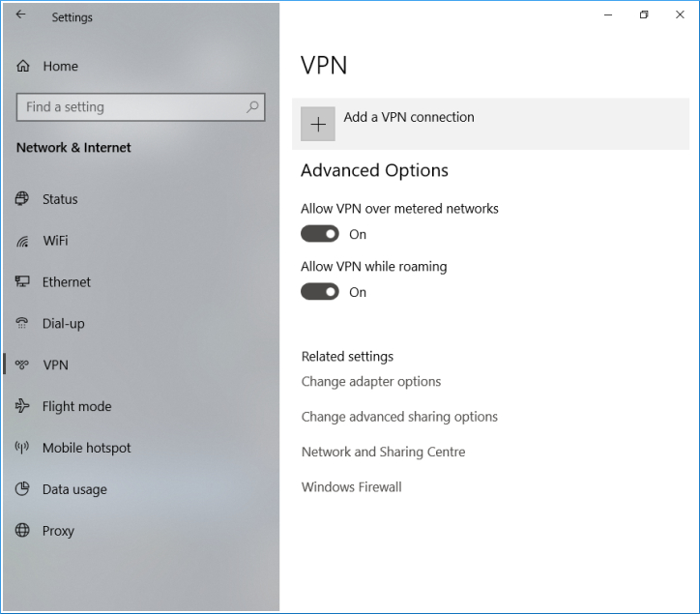Open Change adapter options link
The height and width of the screenshot is (614, 700).
pyautogui.click(x=371, y=382)
